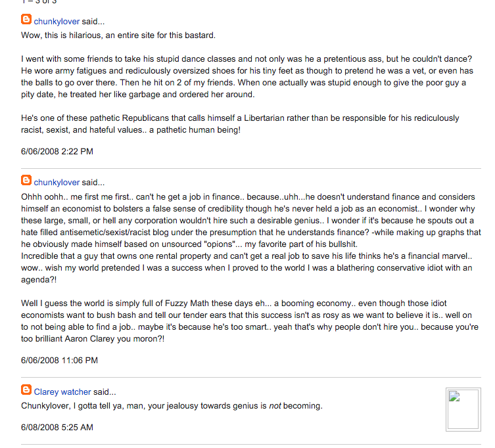Click the 6/08/2008 5:25 AM timestamp

tap(57, 427)
